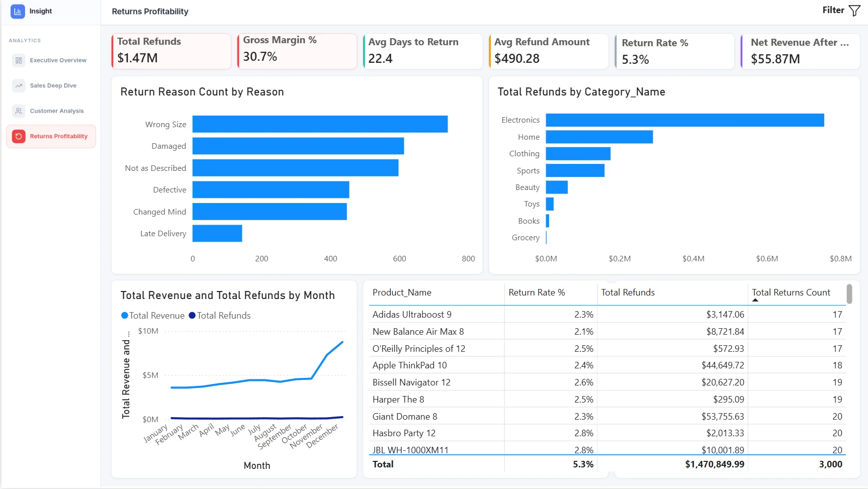Toggle Total Revenue legend dot
The width and height of the screenshot is (868, 489).
point(125,316)
